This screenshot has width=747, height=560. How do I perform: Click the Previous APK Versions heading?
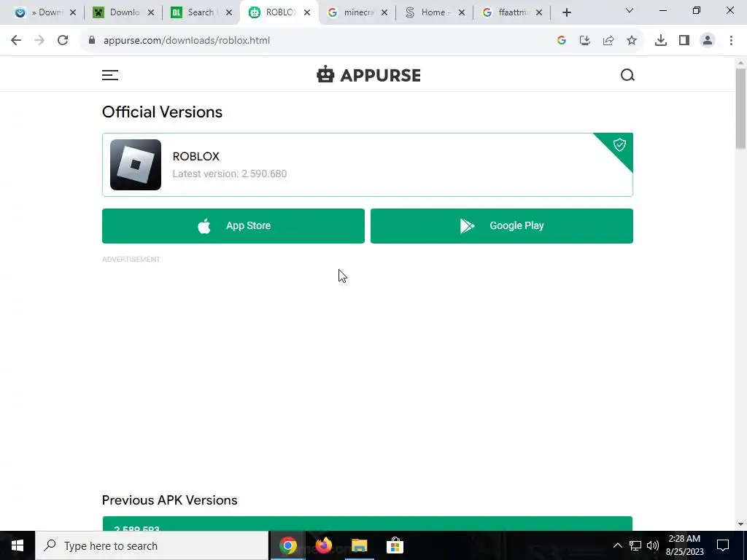tap(169, 500)
